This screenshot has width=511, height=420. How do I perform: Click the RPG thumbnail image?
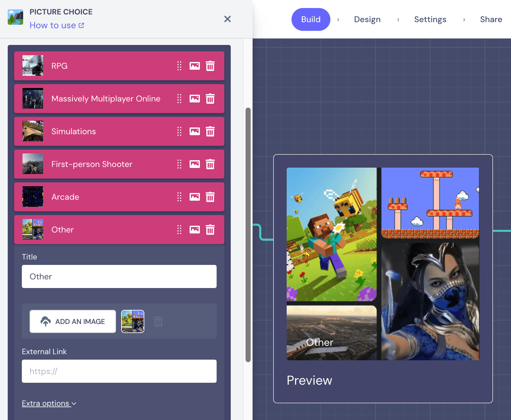33,66
